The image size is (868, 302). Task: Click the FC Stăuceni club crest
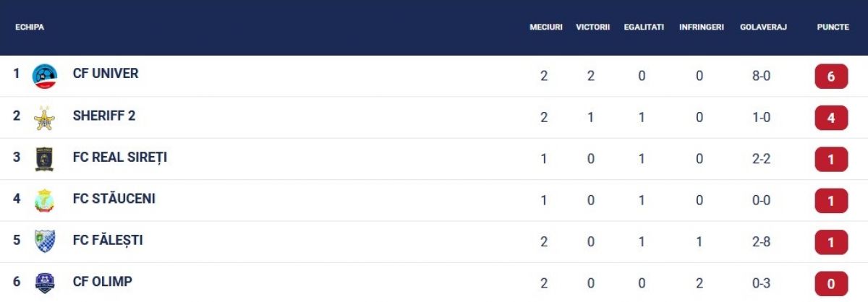click(x=45, y=201)
